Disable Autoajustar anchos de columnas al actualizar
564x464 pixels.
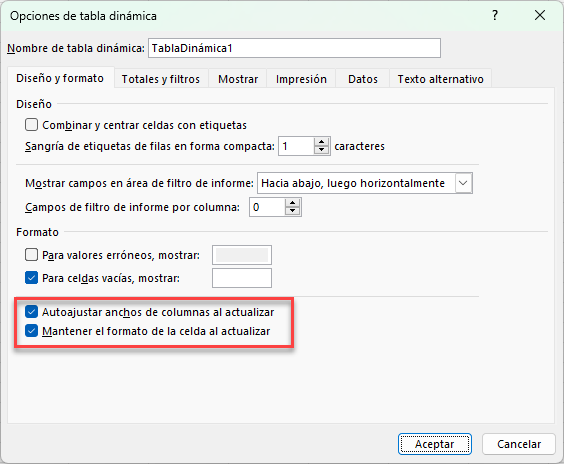point(32,312)
